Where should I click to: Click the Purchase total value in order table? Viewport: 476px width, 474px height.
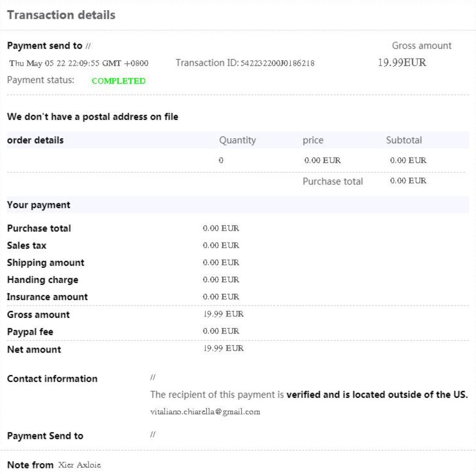(408, 181)
